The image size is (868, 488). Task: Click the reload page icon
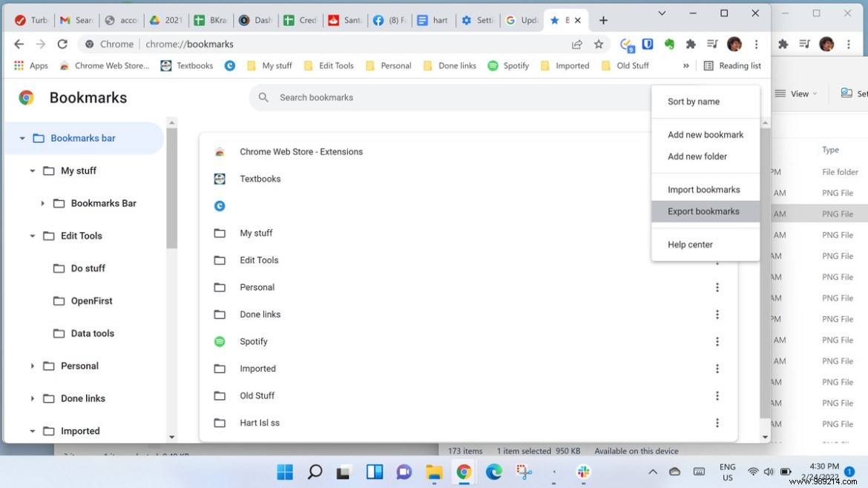[x=62, y=44]
